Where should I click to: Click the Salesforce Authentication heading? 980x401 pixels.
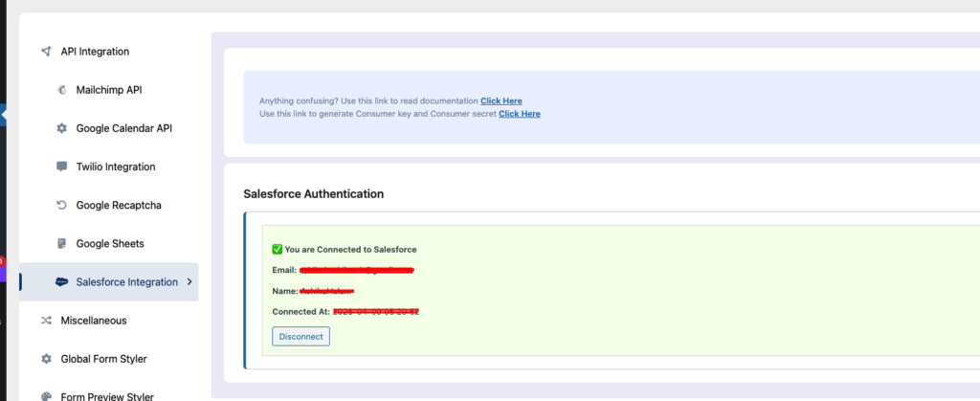point(314,194)
